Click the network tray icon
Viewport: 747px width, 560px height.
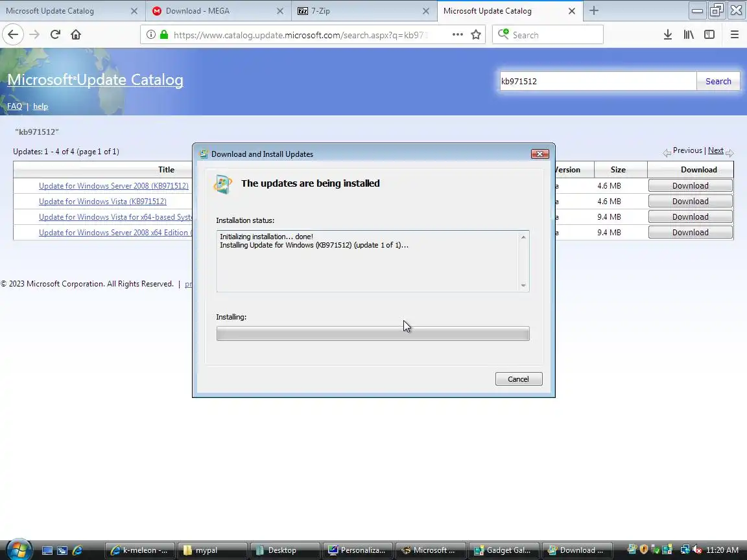click(685, 550)
